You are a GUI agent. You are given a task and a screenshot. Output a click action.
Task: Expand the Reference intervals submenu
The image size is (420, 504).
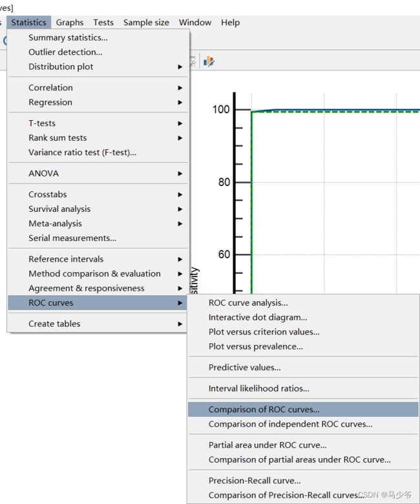(98, 259)
